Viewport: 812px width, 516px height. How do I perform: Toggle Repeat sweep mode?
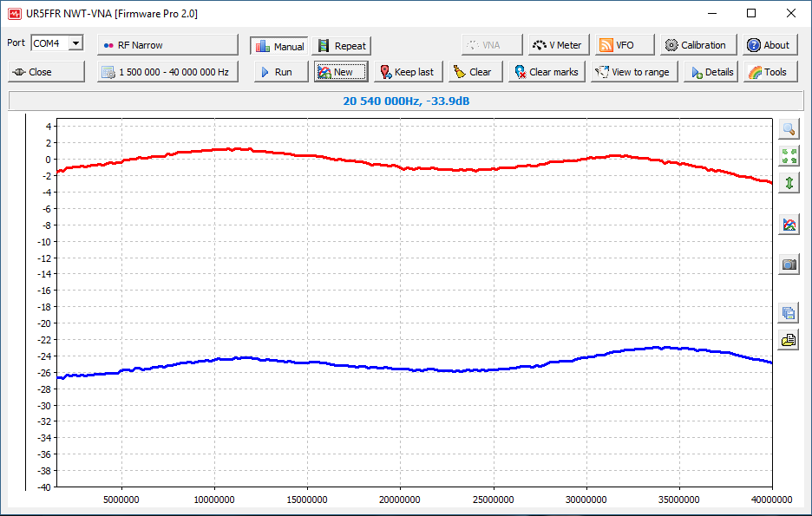coord(342,46)
